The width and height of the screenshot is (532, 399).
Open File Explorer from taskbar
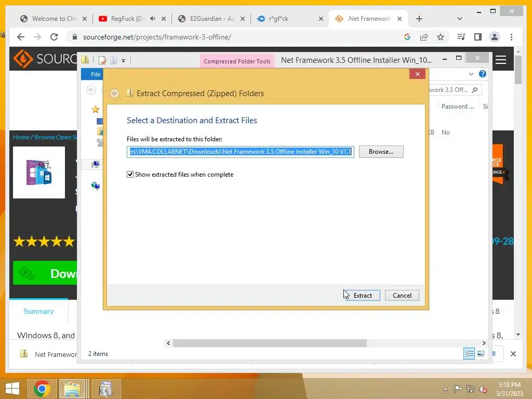(x=72, y=389)
